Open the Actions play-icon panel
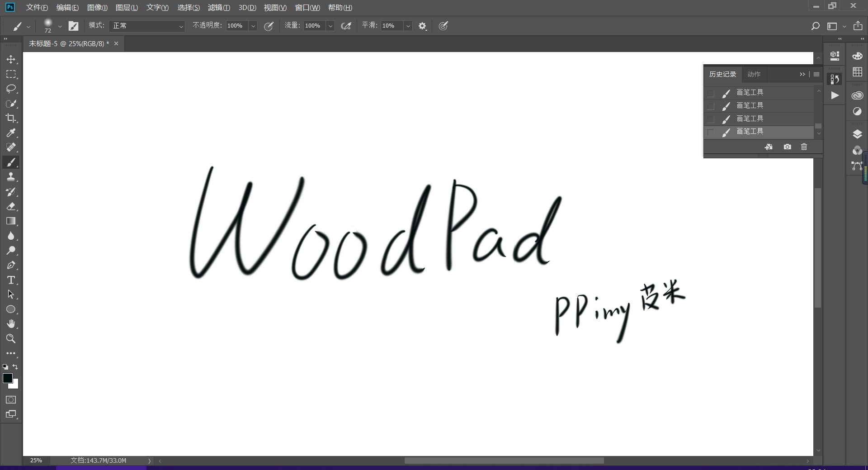The image size is (868, 470). (835, 95)
